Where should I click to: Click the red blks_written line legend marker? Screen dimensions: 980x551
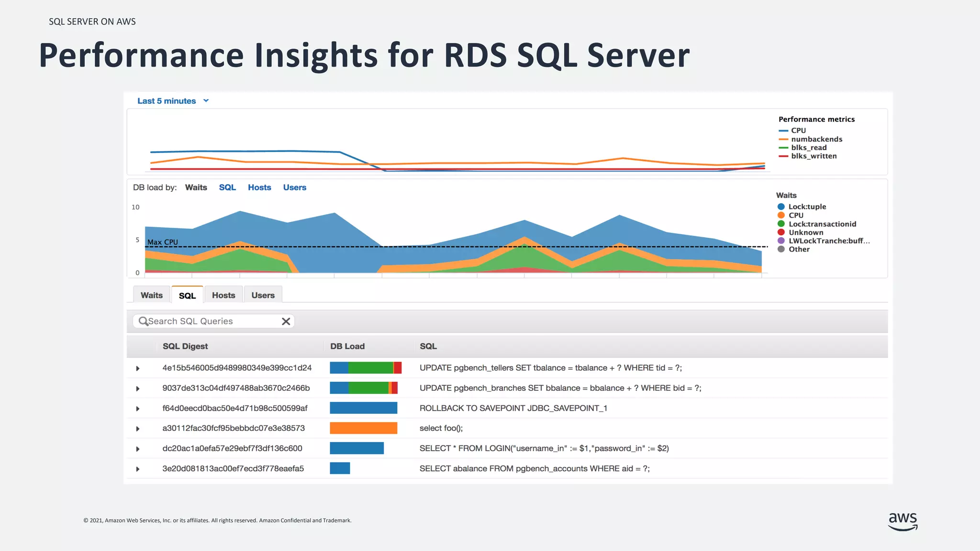[x=783, y=156]
